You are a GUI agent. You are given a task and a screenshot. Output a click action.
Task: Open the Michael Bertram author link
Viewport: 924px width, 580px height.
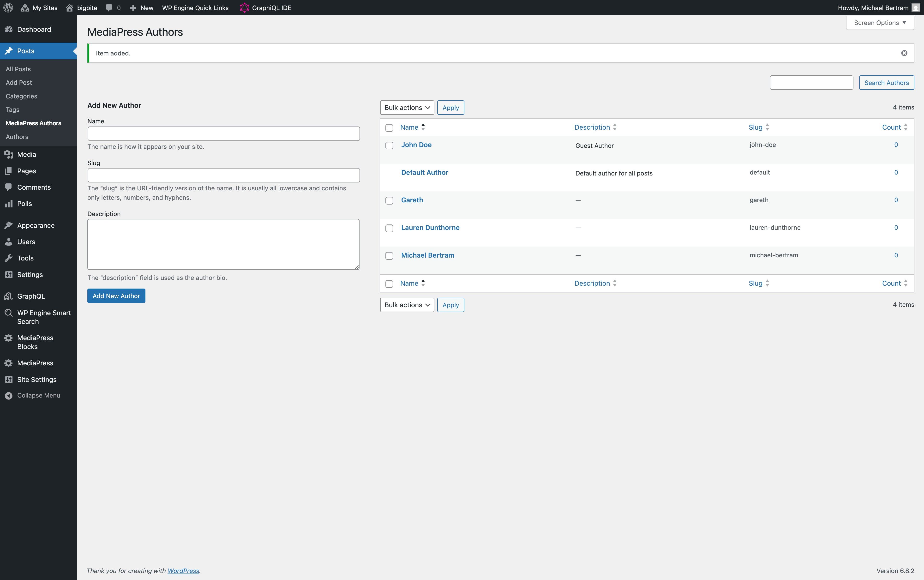point(427,255)
